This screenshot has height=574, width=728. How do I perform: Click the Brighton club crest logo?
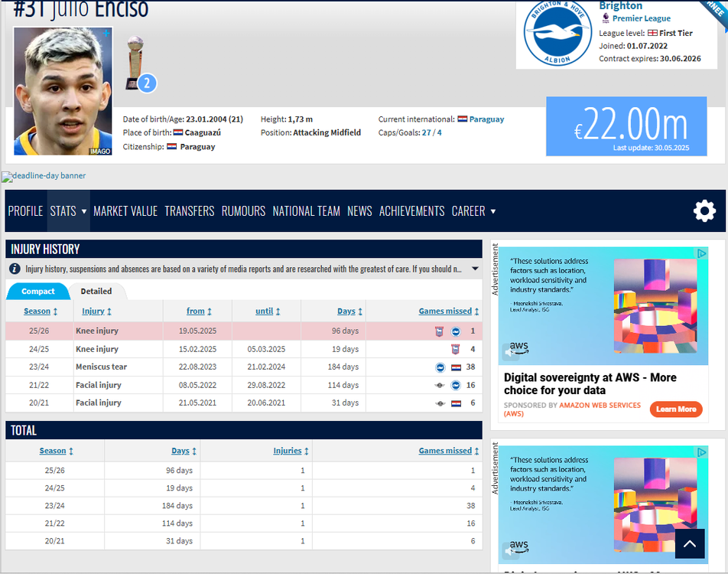tap(557, 34)
